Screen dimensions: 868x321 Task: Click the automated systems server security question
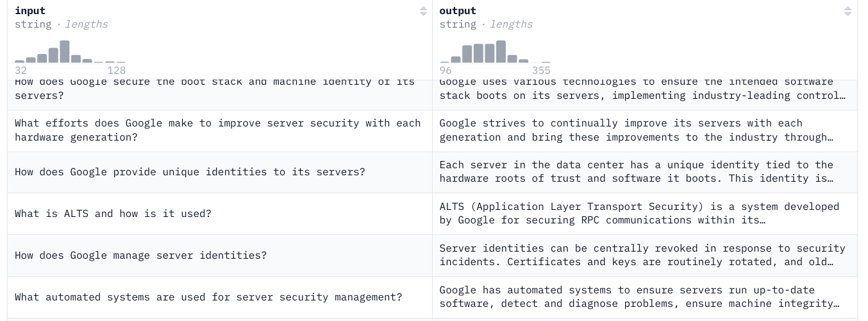(208, 297)
